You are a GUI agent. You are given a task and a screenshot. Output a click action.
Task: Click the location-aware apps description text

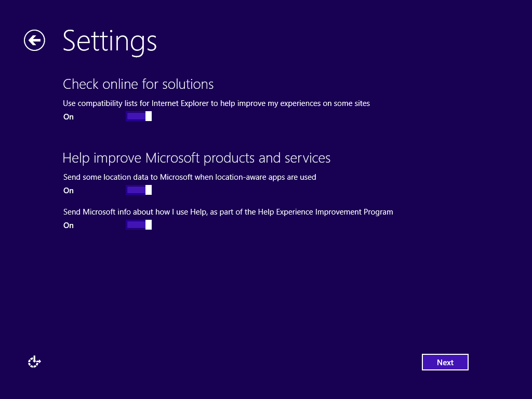tap(190, 177)
